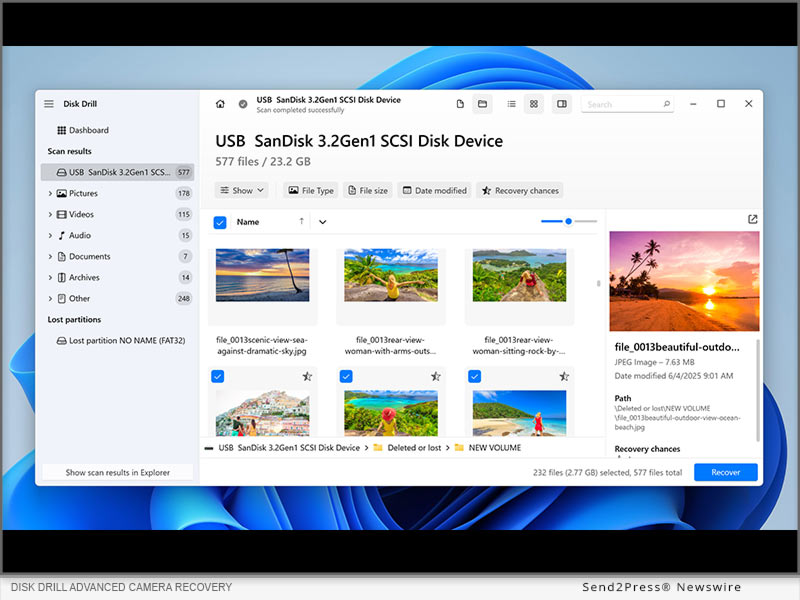Select Lost partition NO NAME (FAT32)

126,340
